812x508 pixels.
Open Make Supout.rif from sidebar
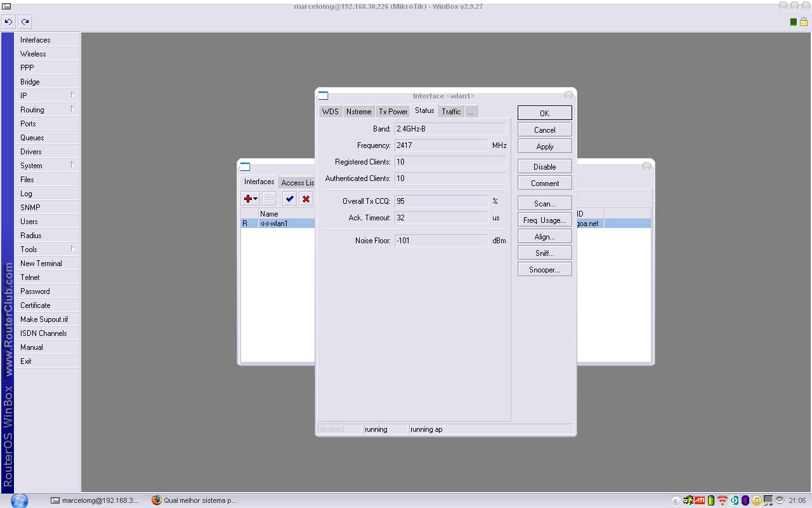point(47,319)
